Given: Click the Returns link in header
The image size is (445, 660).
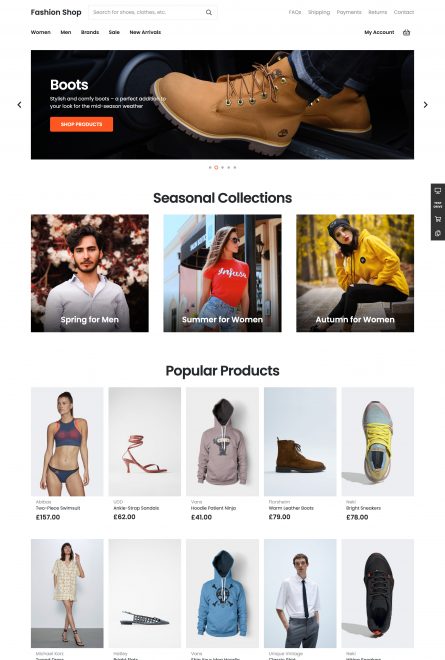Looking at the screenshot, I should click(x=378, y=12).
